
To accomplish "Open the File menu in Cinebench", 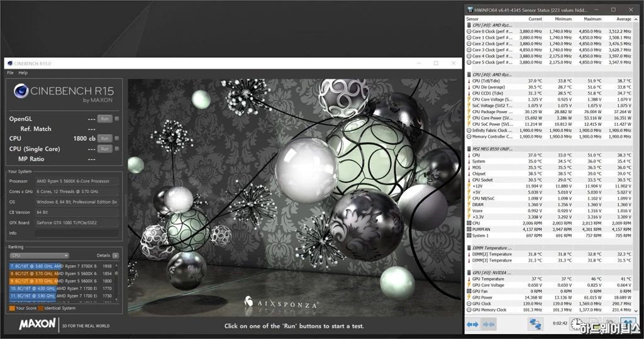I will click(x=10, y=73).
